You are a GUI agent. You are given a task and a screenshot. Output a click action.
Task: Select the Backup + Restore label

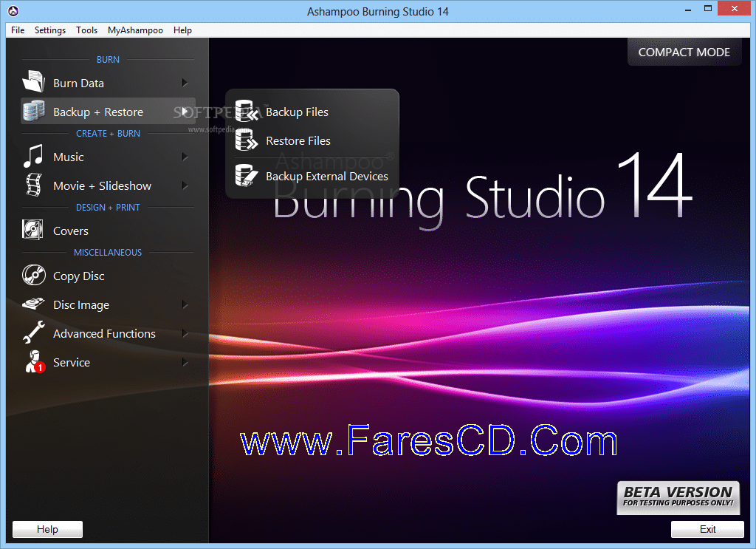[x=98, y=112]
